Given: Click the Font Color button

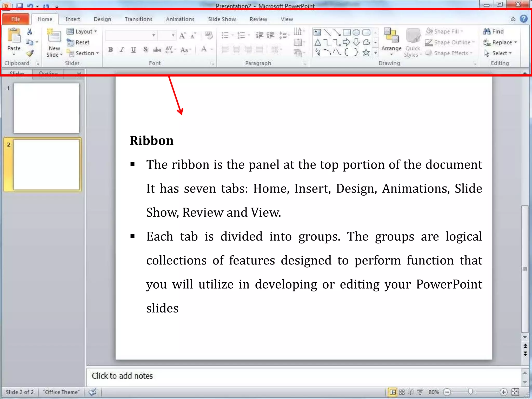Looking at the screenshot, I should (204, 49).
